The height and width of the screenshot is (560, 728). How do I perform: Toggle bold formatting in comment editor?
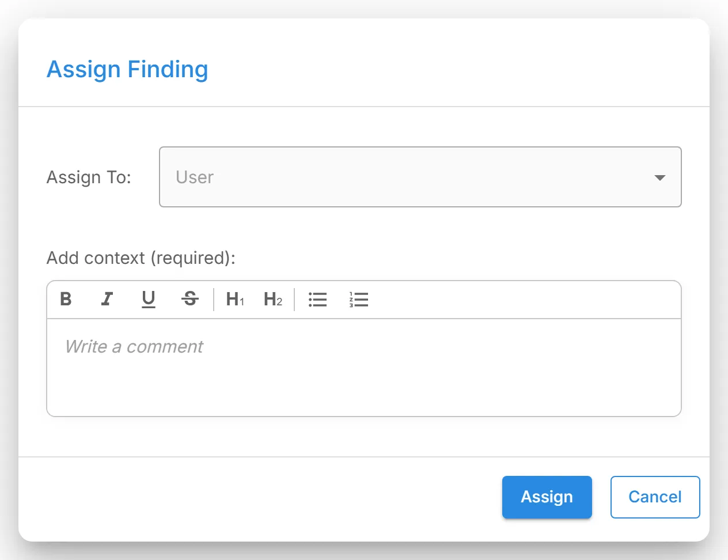(66, 299)
